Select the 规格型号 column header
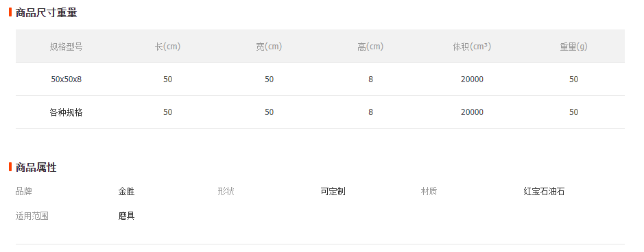 pyautogui.click(x=66, y=47)
